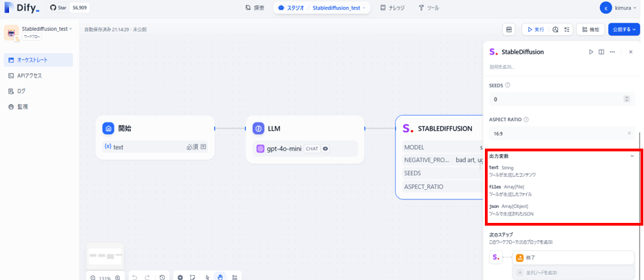Click the 終了 end node in next steps
This screenshot has width=644, height=280.
tap(573, 258)
